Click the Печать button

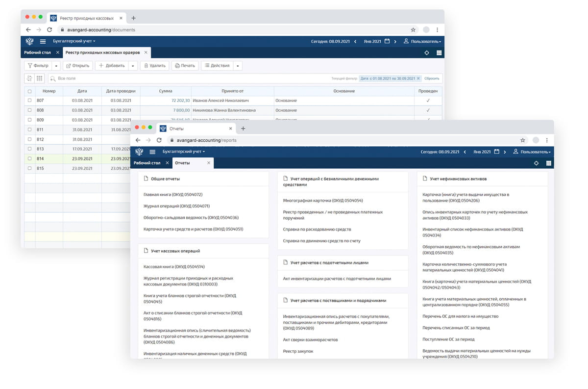click(185, 66)
